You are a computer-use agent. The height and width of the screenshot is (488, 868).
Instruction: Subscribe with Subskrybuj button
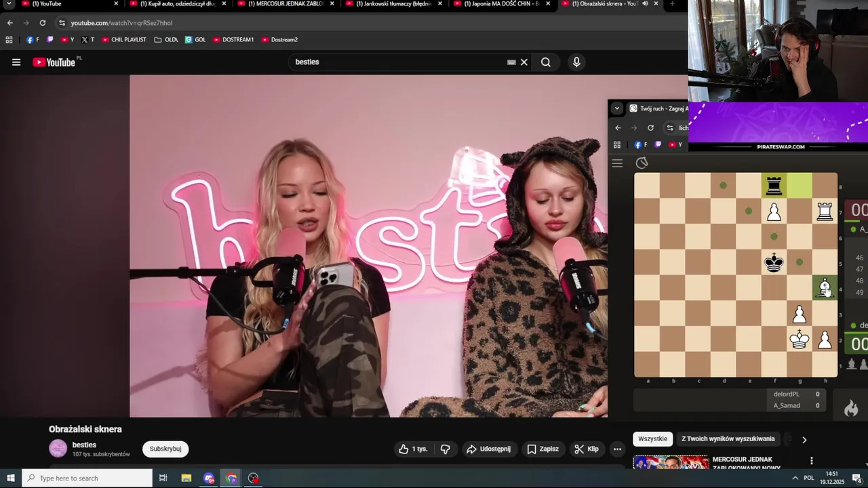pyautogui.click(x=165, y=449)
